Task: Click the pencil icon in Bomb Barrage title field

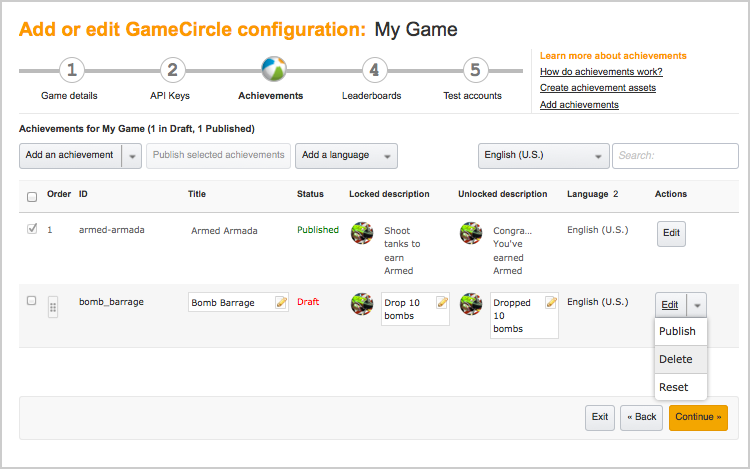Action: coord(281,302)
